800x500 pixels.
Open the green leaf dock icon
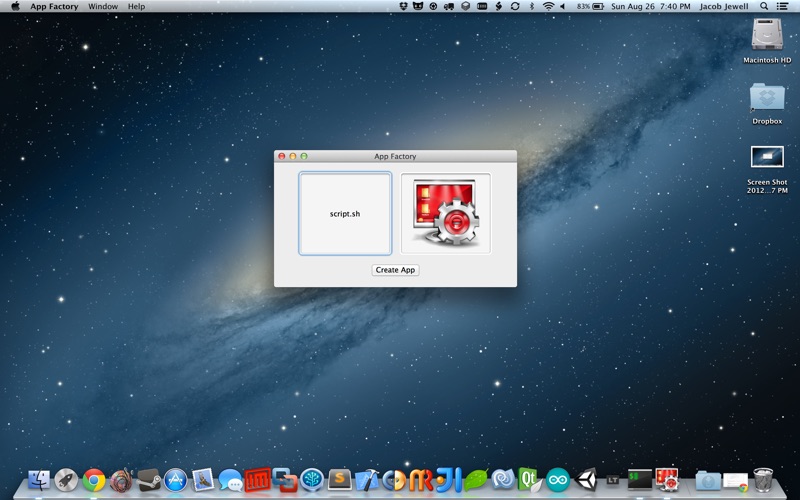476,480
